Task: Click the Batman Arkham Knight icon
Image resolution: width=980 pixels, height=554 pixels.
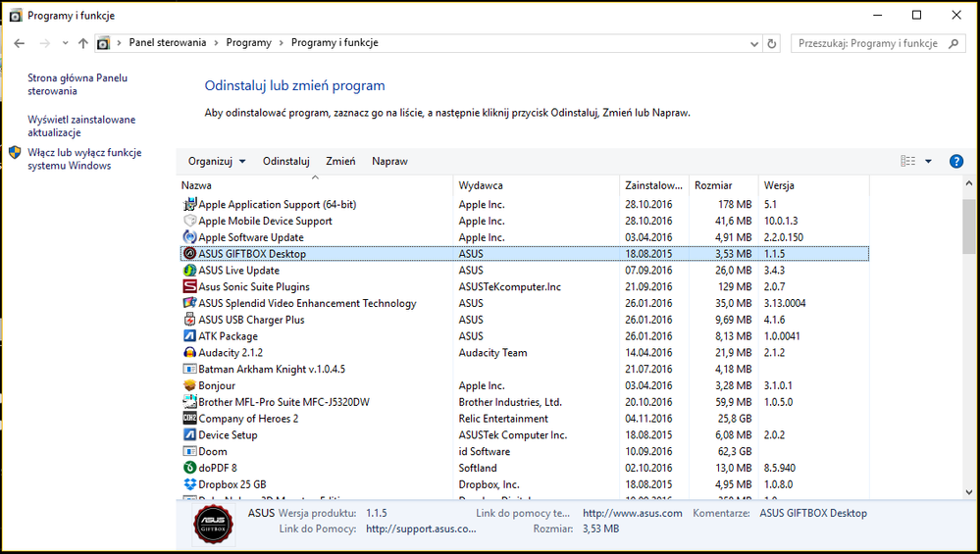Action: click(x=189, y=369)
